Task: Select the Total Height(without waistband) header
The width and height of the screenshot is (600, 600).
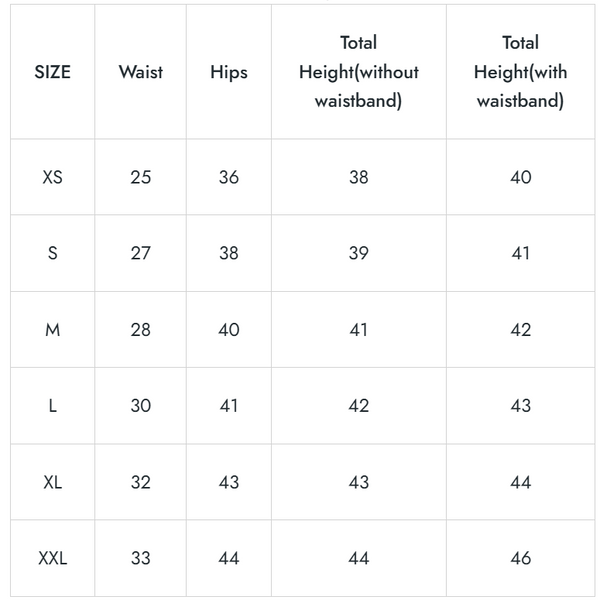Action: click(x=358, y=72)
